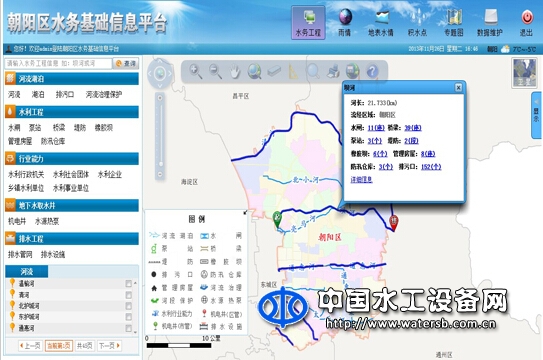Select 橡胶坝 under 水利工程

pos(104,128)
